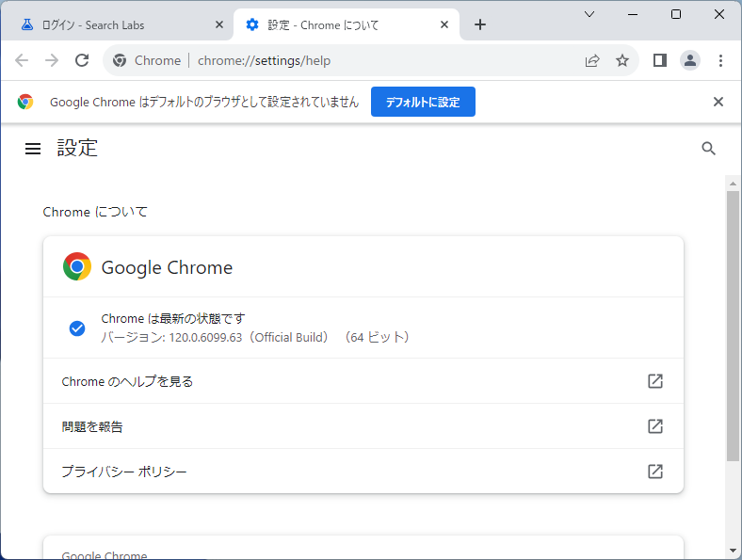Click external link icon for privacy policy

click(655, 472)
